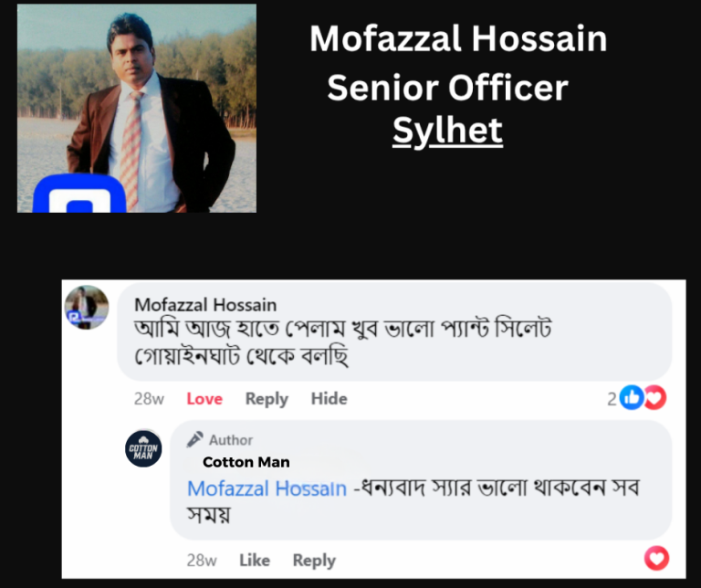Open the Cotton Man author name

click(x=246, y=462)
